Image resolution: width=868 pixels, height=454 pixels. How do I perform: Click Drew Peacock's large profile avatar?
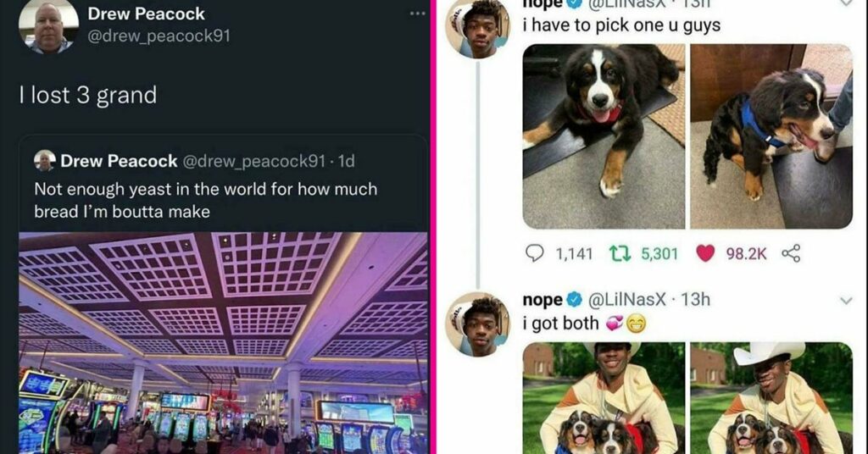pos(48,26)
